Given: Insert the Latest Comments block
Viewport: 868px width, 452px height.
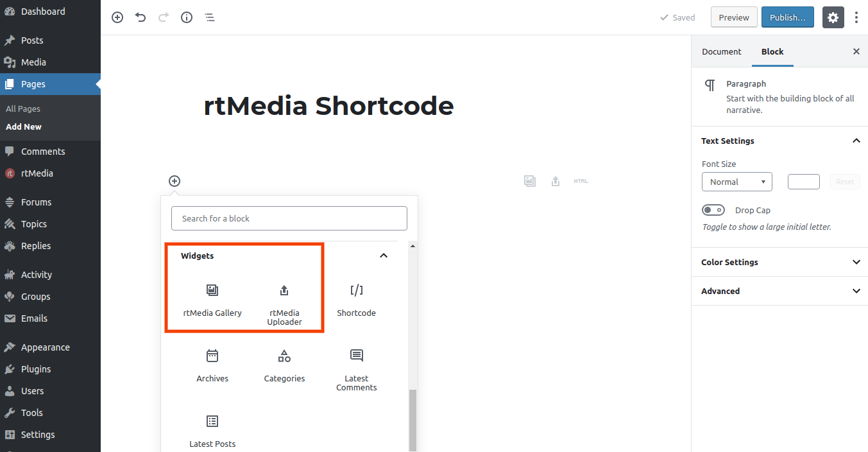Looking at the screenshot, I should (356, 369).
